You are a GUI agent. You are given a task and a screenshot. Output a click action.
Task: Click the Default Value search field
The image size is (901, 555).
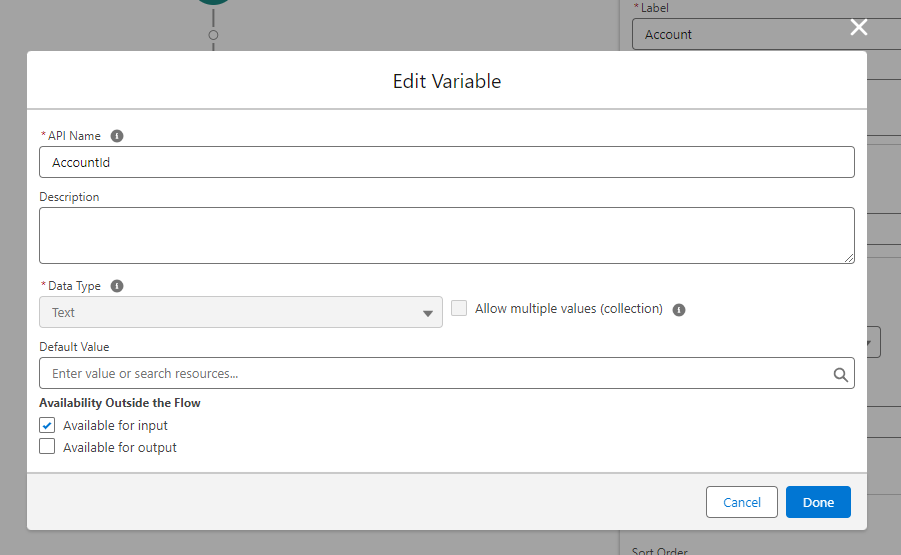point(446,373)
